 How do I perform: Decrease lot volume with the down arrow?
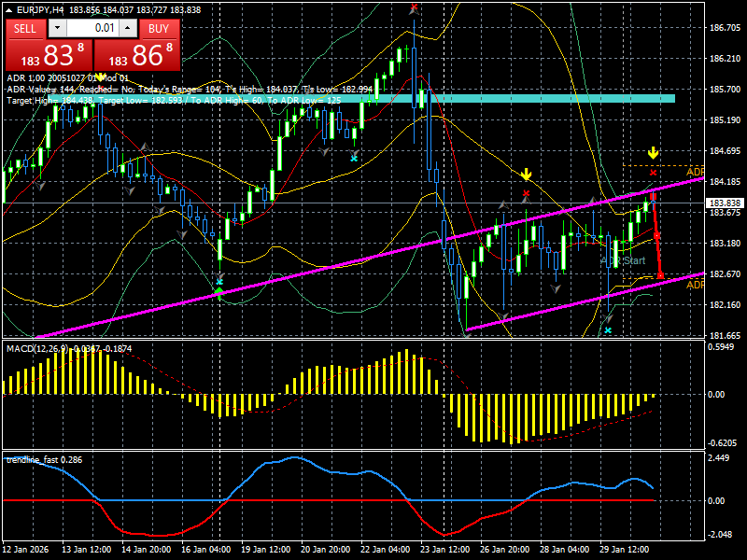tap(58, 28)
